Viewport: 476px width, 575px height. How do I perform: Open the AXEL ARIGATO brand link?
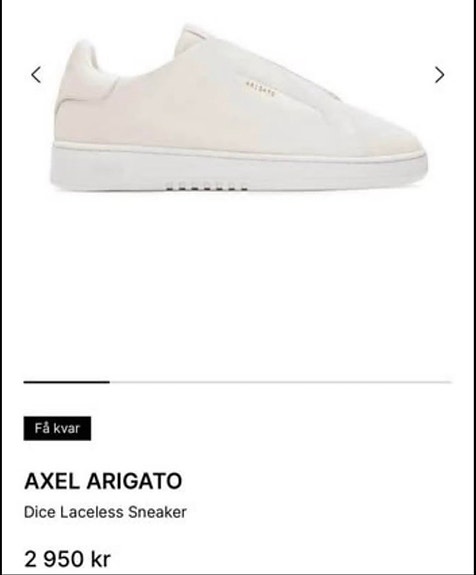tap(103, 481)
